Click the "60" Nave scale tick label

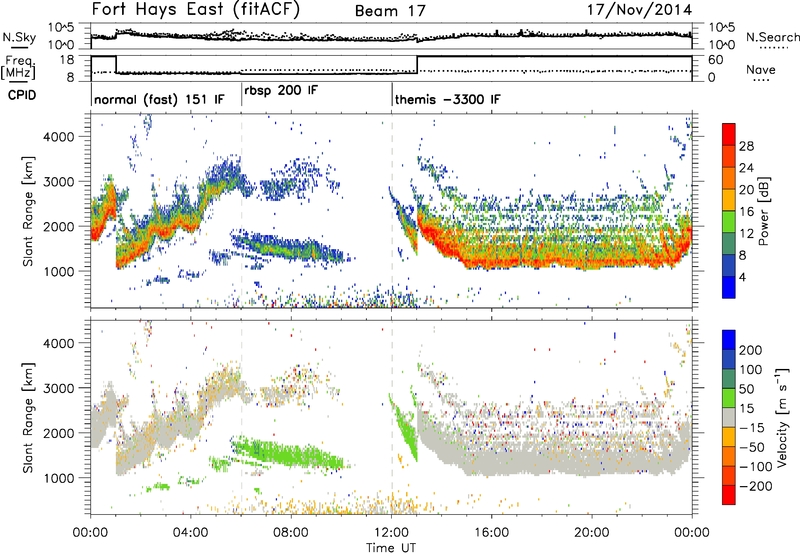coord(715,60)
